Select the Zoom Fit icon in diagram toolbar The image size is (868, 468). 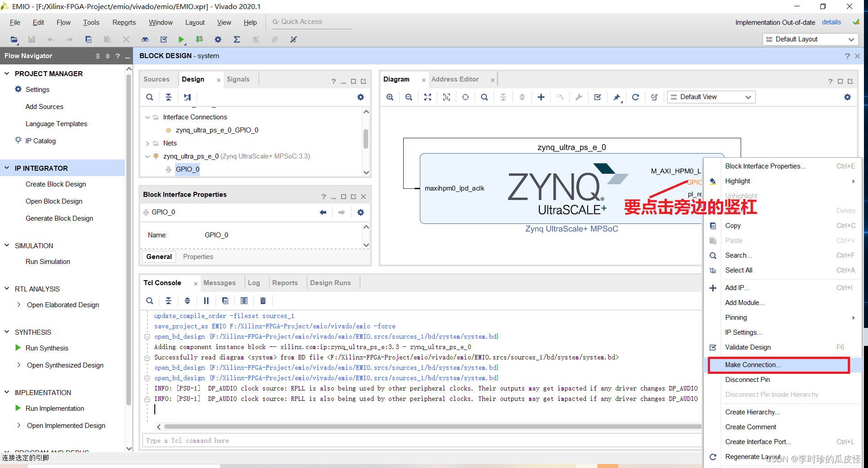tap(427, 97)
